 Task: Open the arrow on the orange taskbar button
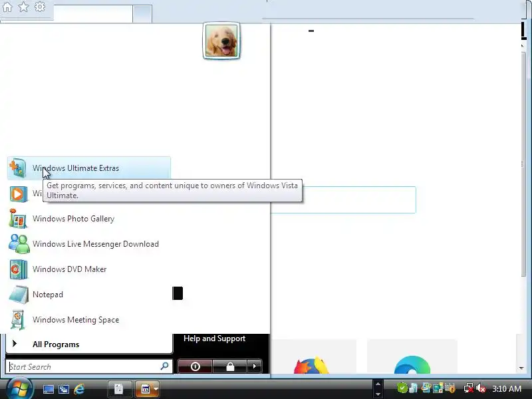click(156, 389)
